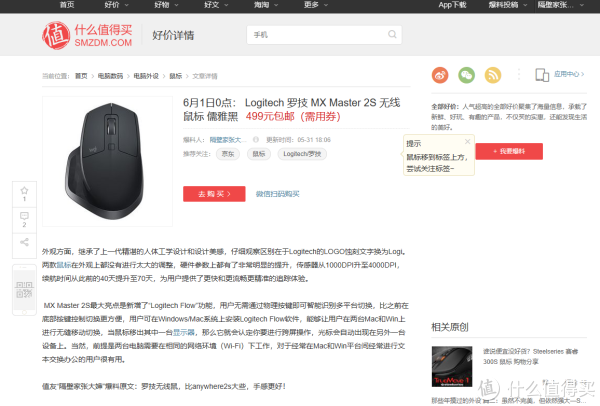
Task: Open the RSS feed icon
Action: (x=493, y=75)
